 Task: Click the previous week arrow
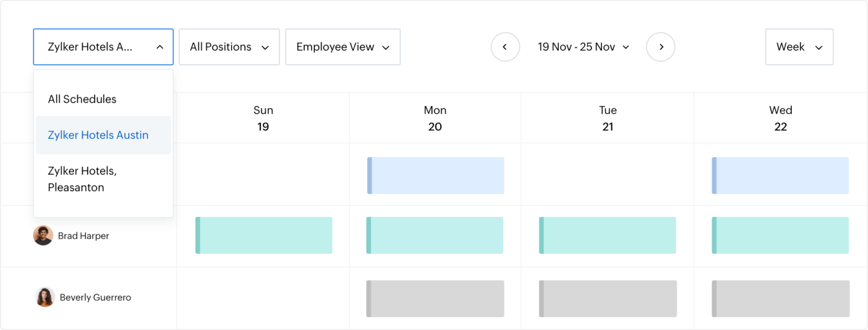[505, 47]
